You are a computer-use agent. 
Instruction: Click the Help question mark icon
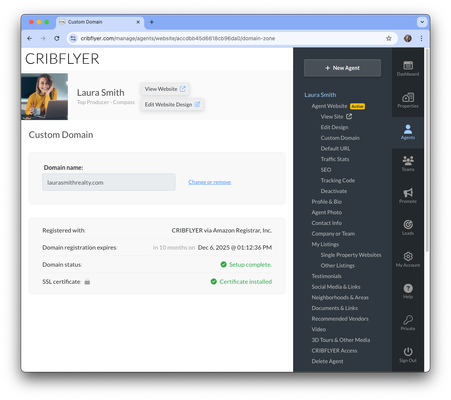tap(408, 288)
